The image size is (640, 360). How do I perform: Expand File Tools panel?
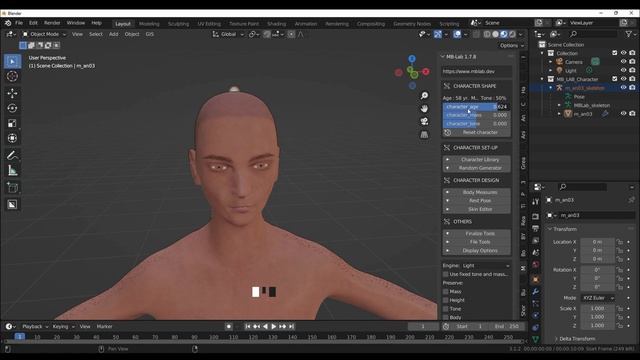tap(476, 242)
